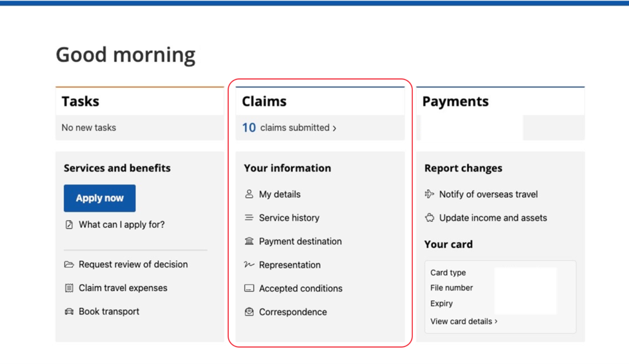Open the 10 claims submitted link
629x364 pixels.
click(289, 128)
